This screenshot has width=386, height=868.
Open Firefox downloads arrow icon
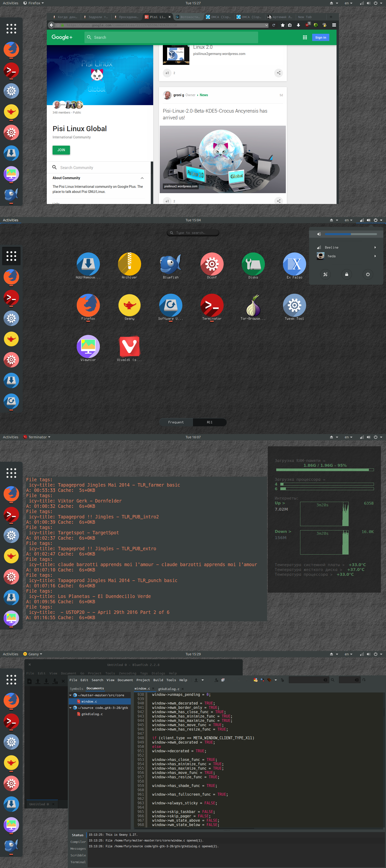point(298,25)
